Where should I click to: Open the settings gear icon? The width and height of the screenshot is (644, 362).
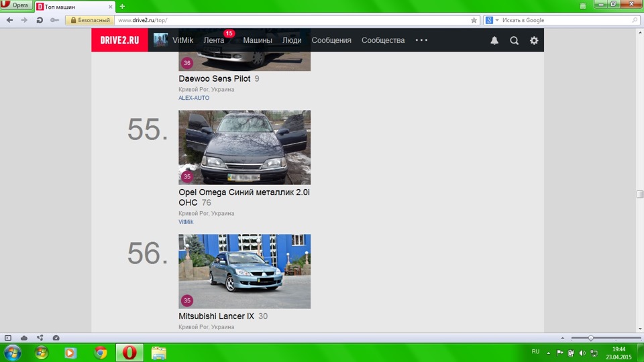(x=534, y=40)
